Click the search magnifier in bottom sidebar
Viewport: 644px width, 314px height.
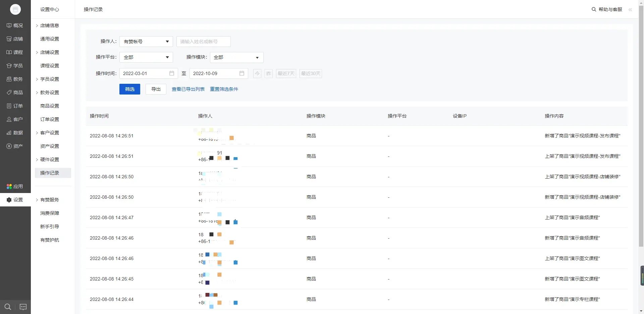(x=8, y=307)
